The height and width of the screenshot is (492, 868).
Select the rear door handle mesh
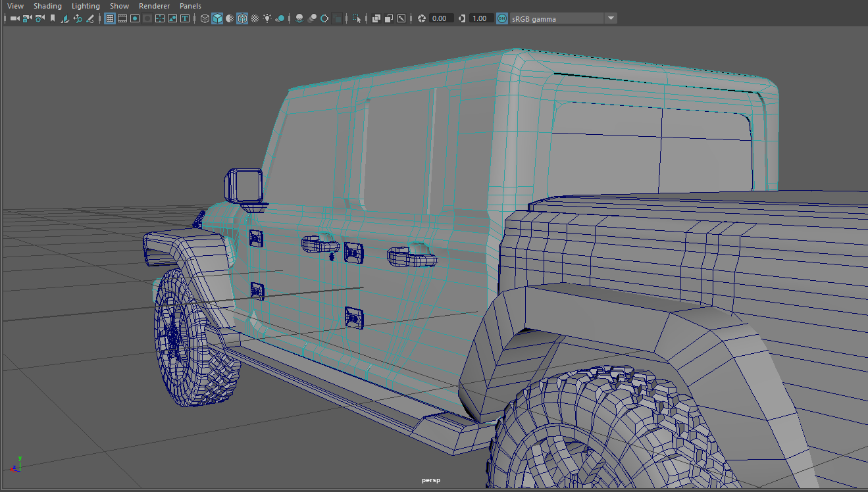412,257
